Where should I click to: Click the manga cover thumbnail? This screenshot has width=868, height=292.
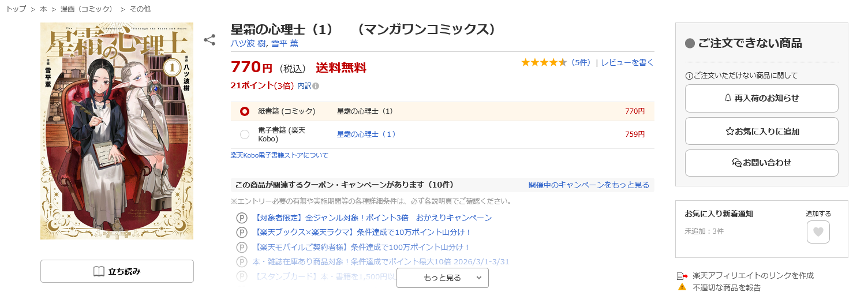(x=117, y=131)
